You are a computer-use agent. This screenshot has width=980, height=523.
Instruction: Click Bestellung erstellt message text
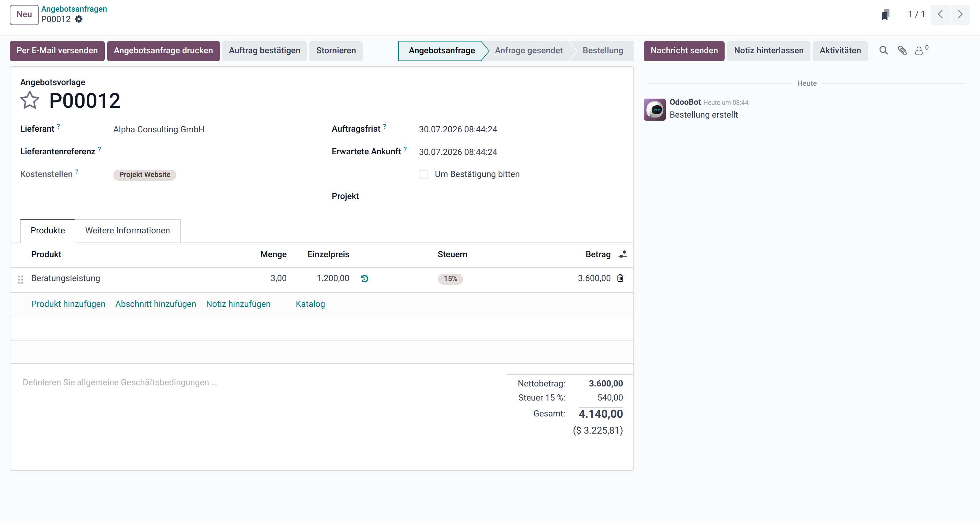[x=703, y=115]
